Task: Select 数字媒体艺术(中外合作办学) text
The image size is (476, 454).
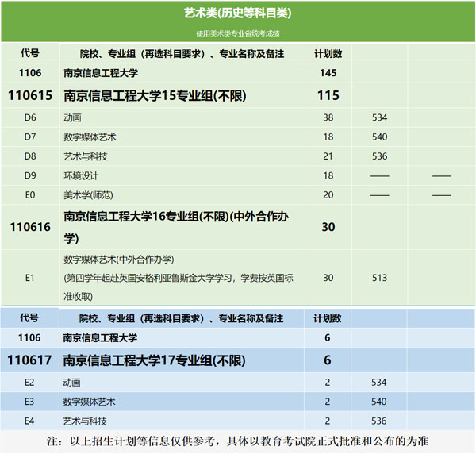Action: pyautogui.click(x=119, y=260)
